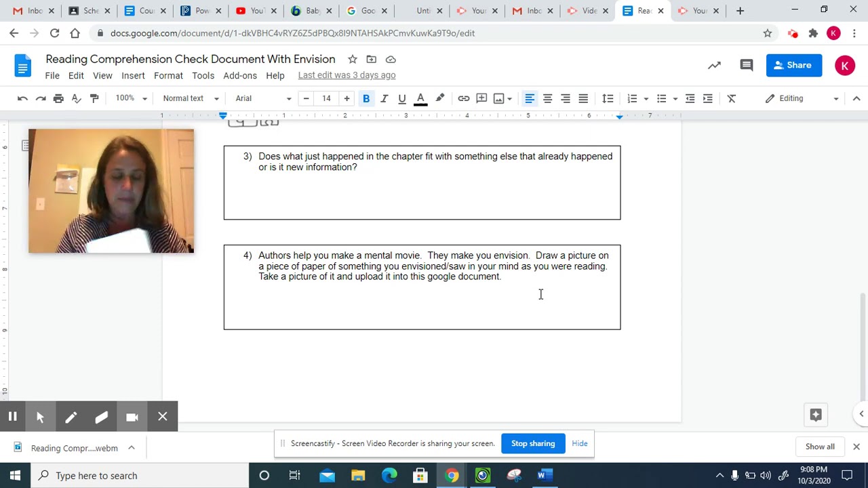868x488 pixels.
Task: Apply a numbered list
Action: coord(632,98)
